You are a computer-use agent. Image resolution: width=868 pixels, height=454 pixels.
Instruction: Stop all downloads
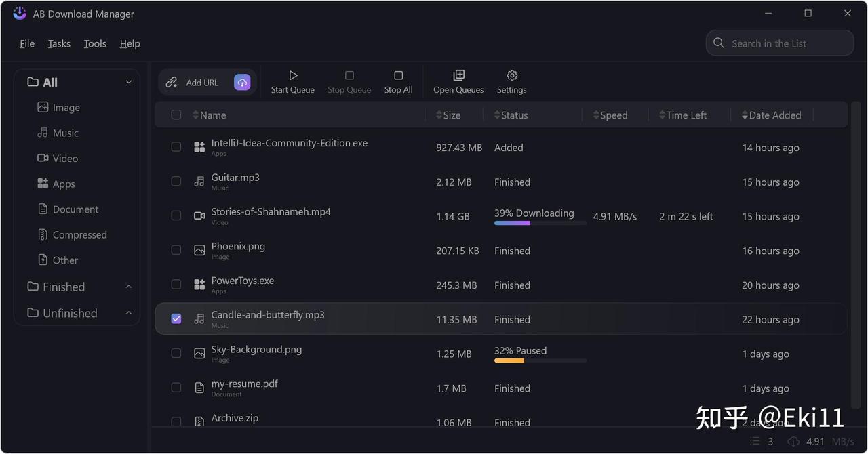click(398, 82)
